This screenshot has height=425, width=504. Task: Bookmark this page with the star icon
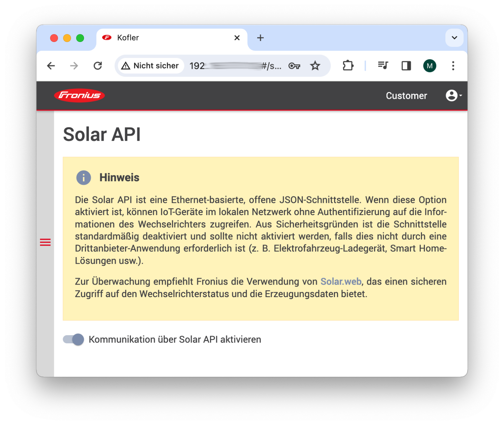[x=315, y=66]
